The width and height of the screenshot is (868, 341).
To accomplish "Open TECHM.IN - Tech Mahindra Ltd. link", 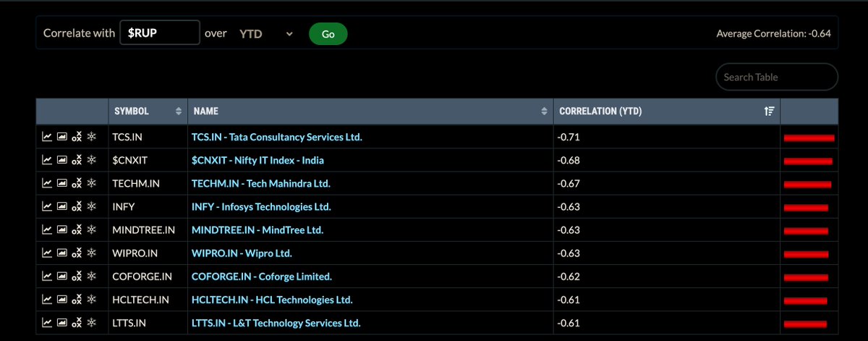I will pyautogui.click(x=261, y=183).
